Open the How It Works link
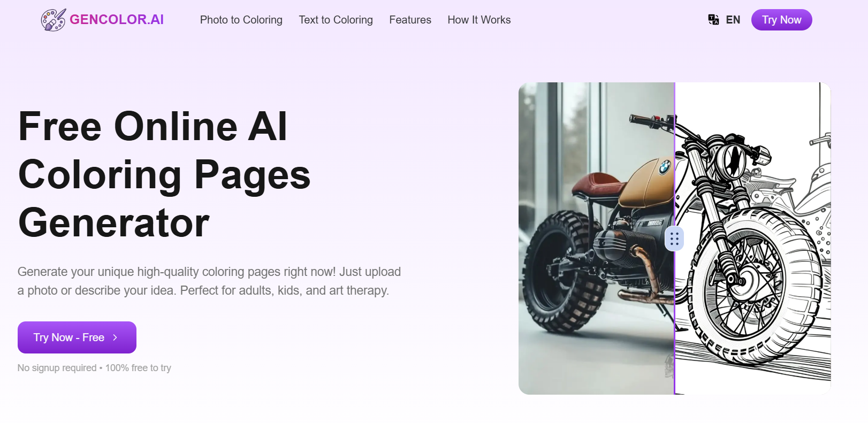This screenshot has width=868, height=423. point(479,20)
